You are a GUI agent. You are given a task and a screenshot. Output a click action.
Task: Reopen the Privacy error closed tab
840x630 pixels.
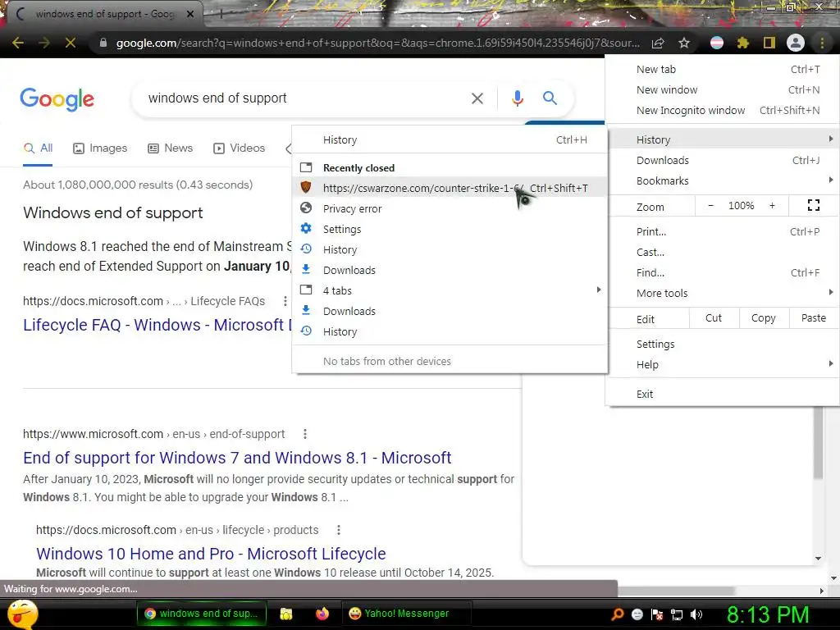coord(450,208)
